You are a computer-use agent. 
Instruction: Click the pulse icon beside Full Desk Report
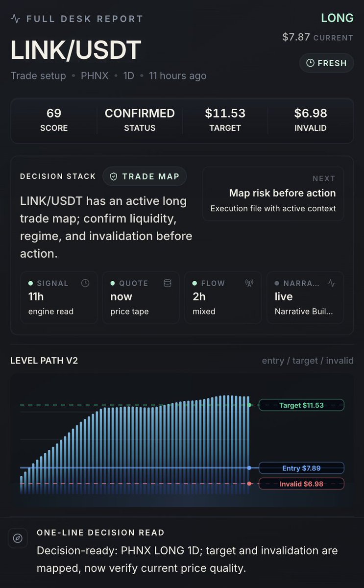16,19
